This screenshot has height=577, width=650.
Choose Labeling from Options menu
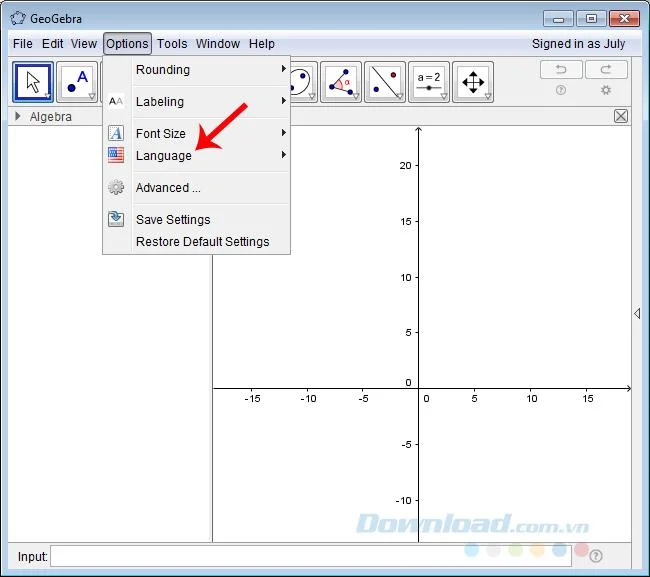coord(196,102)
